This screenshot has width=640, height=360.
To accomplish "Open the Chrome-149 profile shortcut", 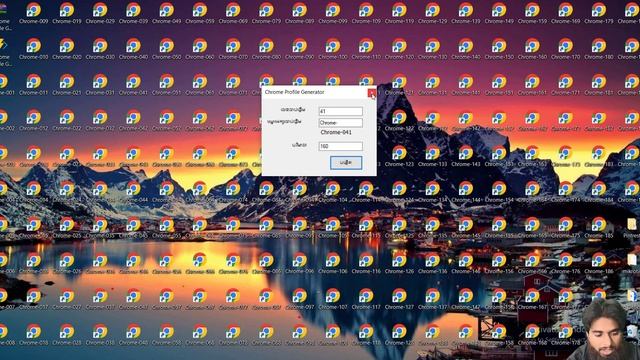I will tap(499, 13).
